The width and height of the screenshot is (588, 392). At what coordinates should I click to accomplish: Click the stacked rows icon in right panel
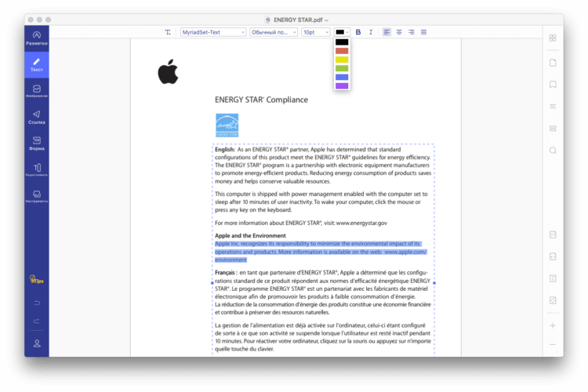(x=553, y=129)
